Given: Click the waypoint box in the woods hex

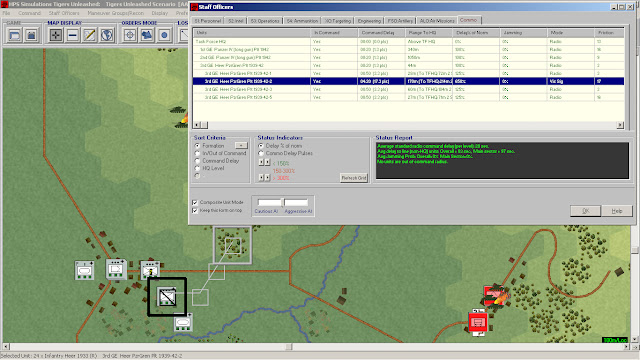Looking at the screenshot, I should pos(233,246).
